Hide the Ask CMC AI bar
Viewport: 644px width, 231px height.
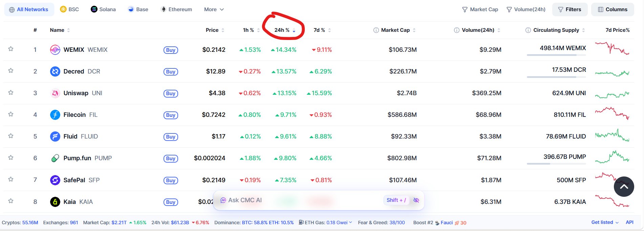(x=416, y=200)
